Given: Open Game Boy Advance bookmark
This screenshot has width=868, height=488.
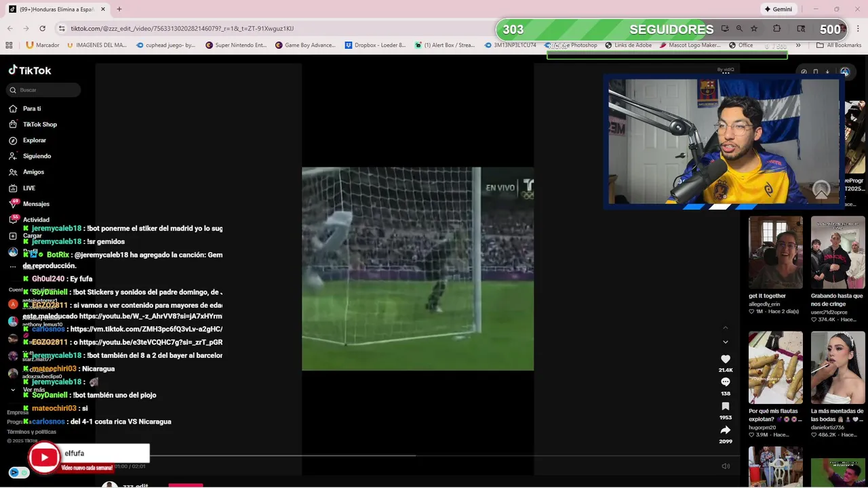Looking at the screenshot, I should 305,45.
